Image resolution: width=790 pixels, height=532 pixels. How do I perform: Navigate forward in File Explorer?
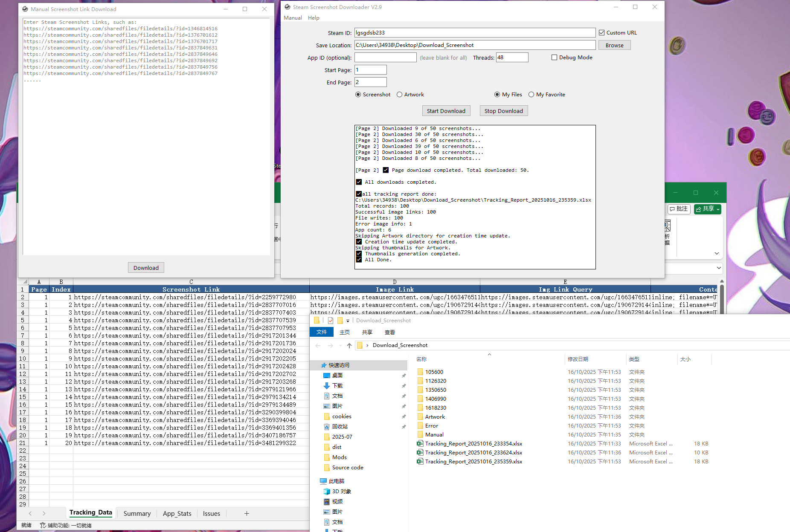(x=331, y=345)
